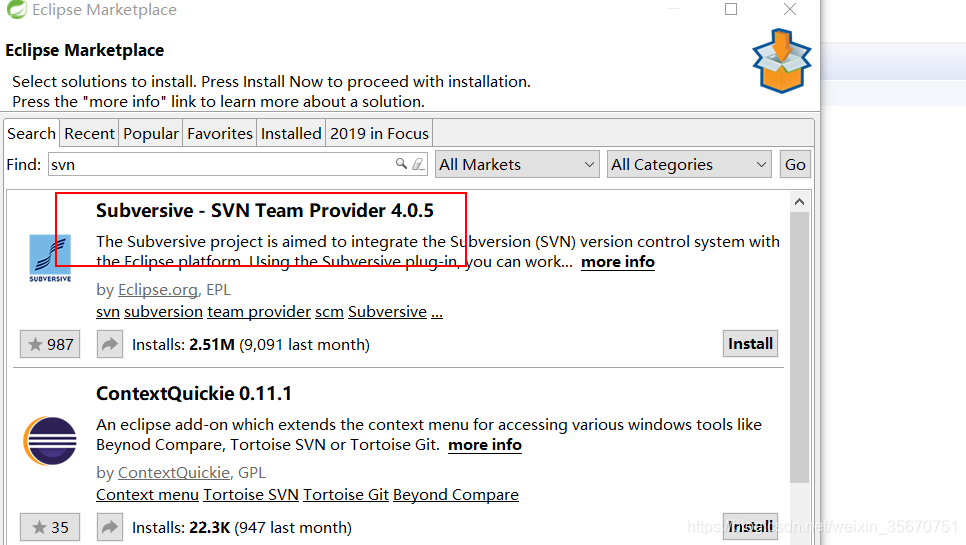
Task: Open the ContextQuickie author link
Action: click(174, 472)
